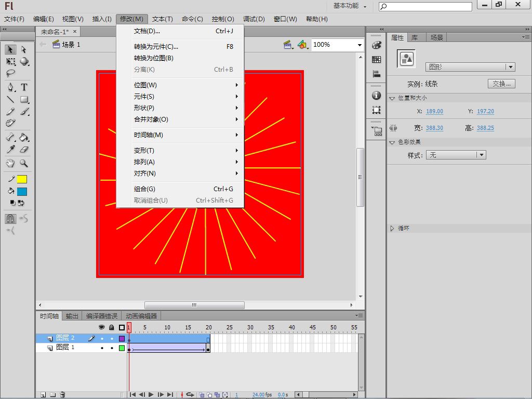
Task: Select the 3D Rotation tool
Action: click(x=24, y=61)
